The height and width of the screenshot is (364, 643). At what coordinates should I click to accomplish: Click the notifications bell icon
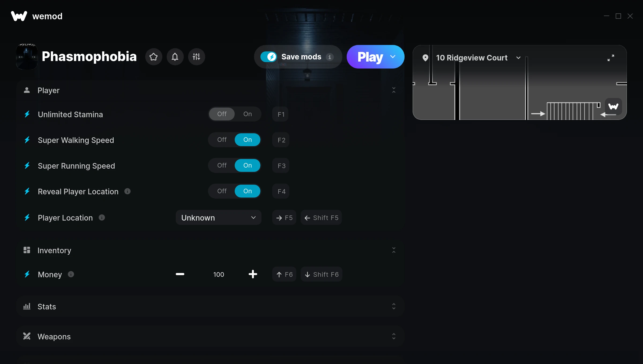click(175, 56)
